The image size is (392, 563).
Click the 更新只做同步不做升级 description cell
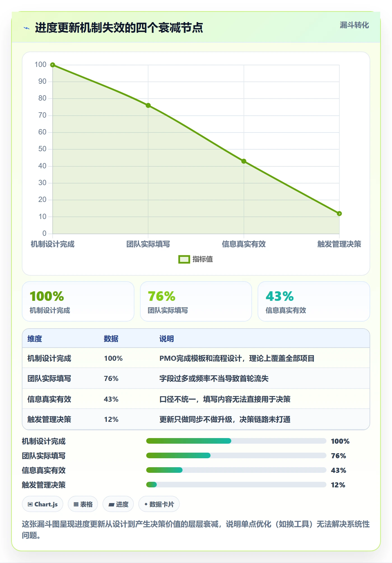tap(225, 420)
